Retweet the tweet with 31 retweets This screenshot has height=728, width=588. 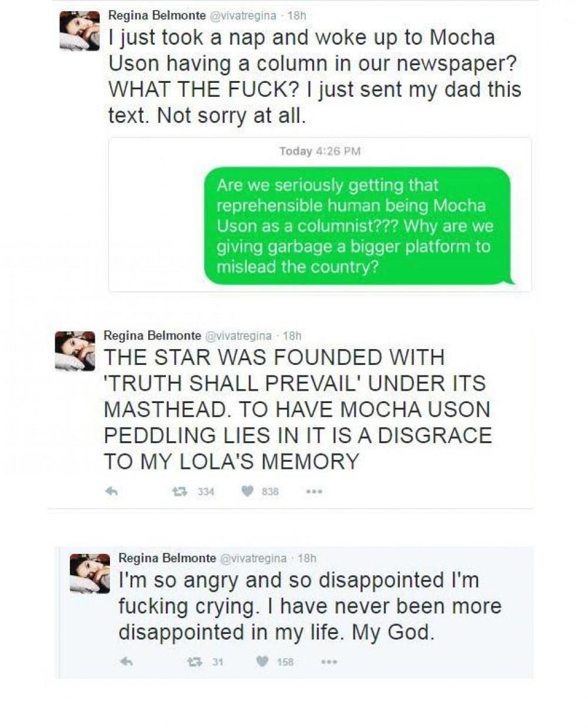193,662
